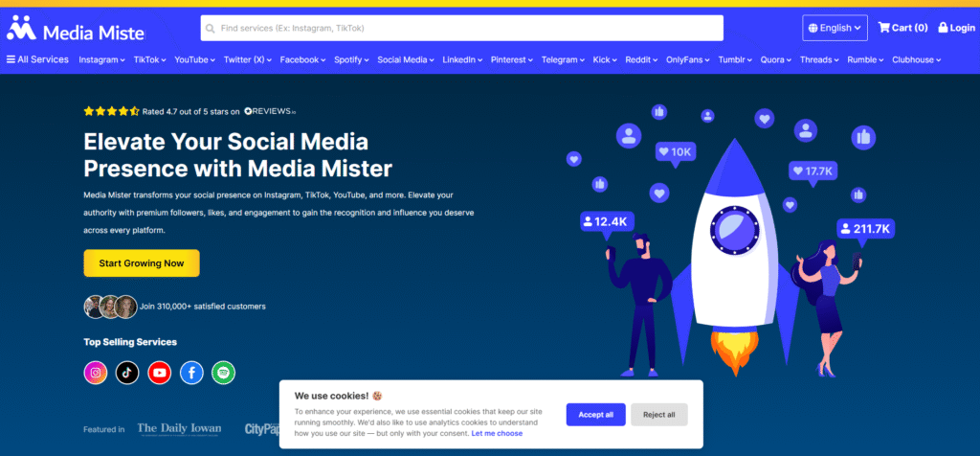
Task: Click the TikTok icon under Top Selling Services
Action: click(x=127, y=373)
